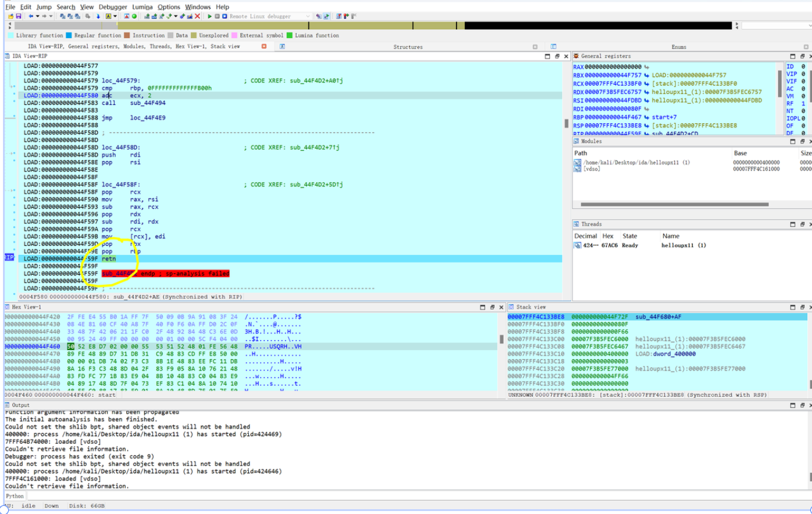Viewport: 812px width, 514px height.
Task: Open the Lumina menu
Action: tap(142, 7)
